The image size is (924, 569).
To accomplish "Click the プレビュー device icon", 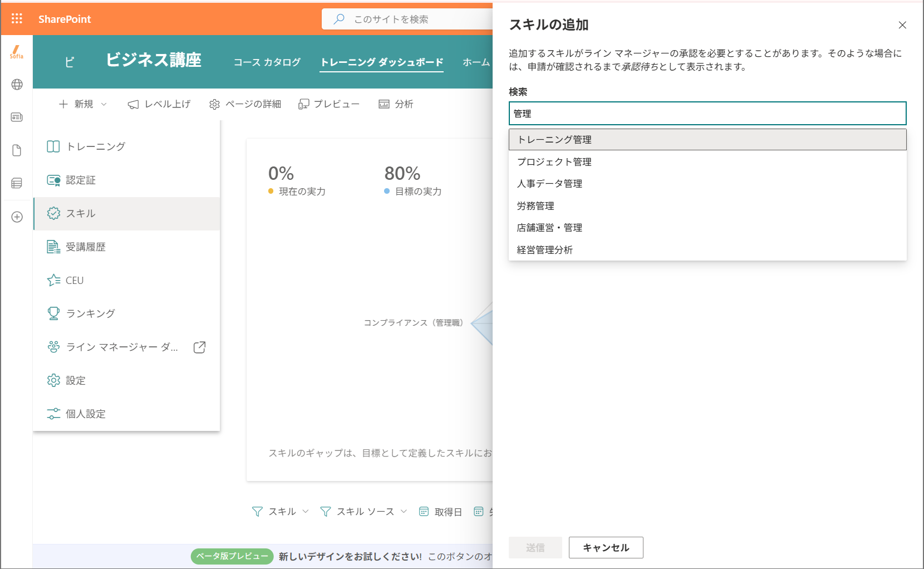I will (x=303, y=104).
